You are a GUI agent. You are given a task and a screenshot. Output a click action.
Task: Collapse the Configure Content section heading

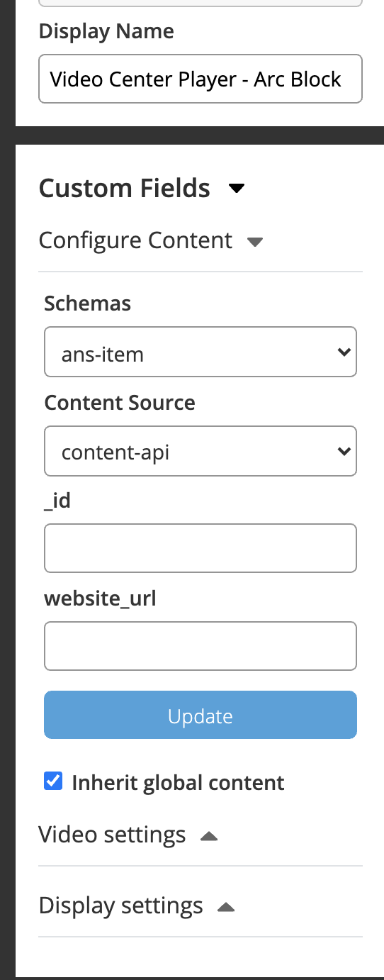[x=135, y=240]
